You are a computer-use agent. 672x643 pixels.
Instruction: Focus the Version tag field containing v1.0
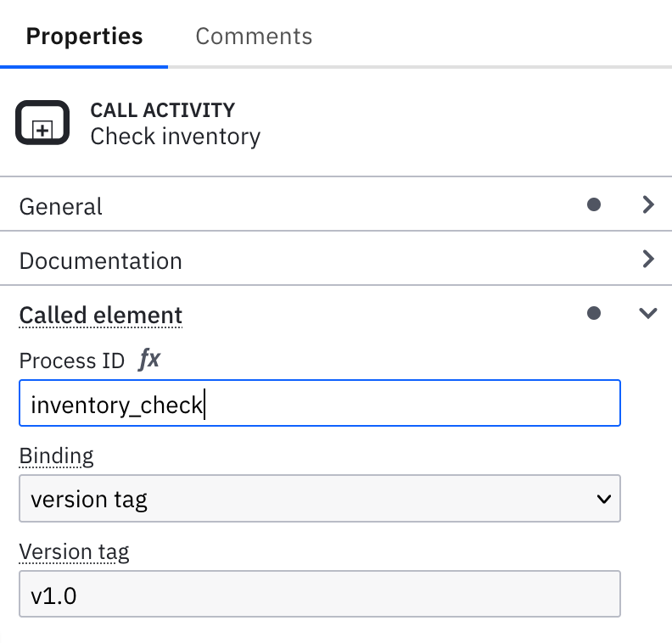coord(319,594)
